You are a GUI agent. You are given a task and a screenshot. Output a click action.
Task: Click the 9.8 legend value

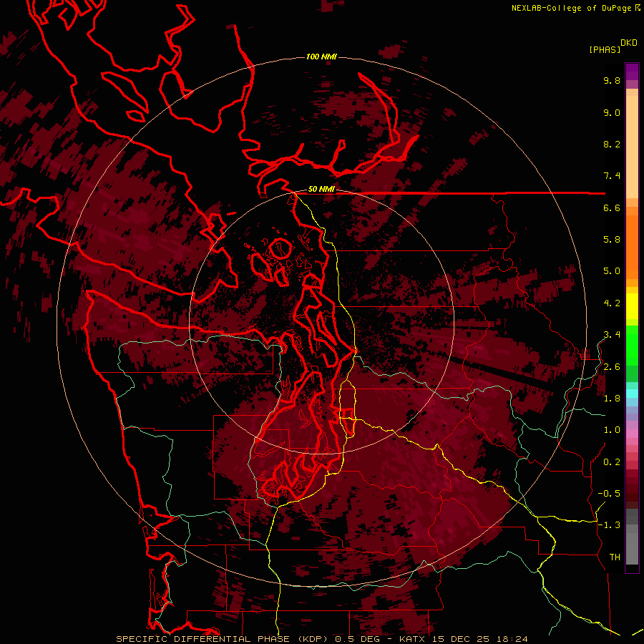point(612,81)
